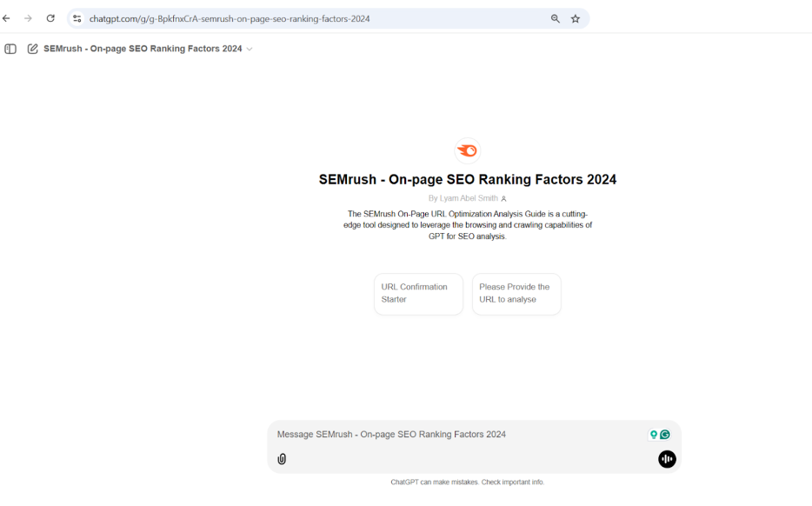Click the lightbulb extension icon in message box
812x506 pixels.
tap(654, 435)
